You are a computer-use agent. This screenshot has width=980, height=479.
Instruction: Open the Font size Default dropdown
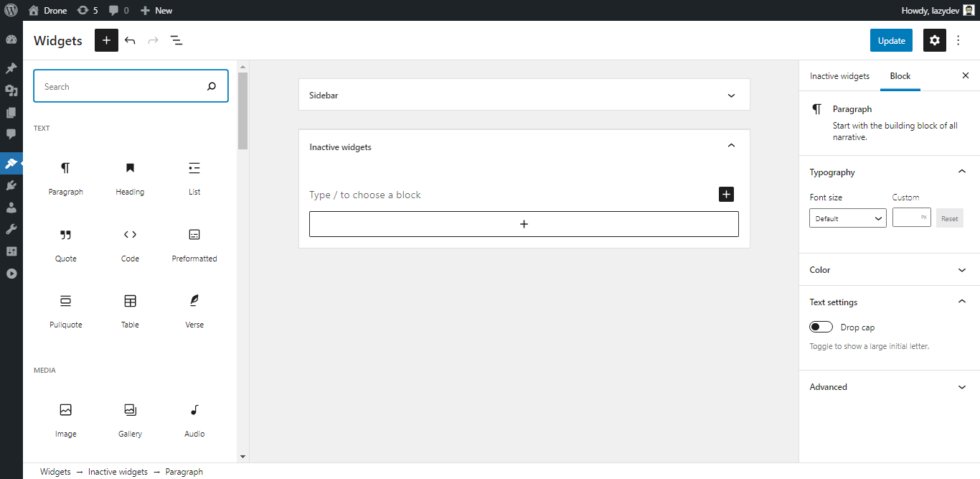847,218
